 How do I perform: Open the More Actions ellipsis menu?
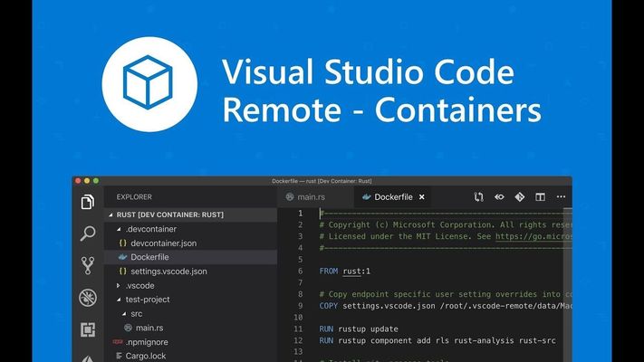click(561, 197)
